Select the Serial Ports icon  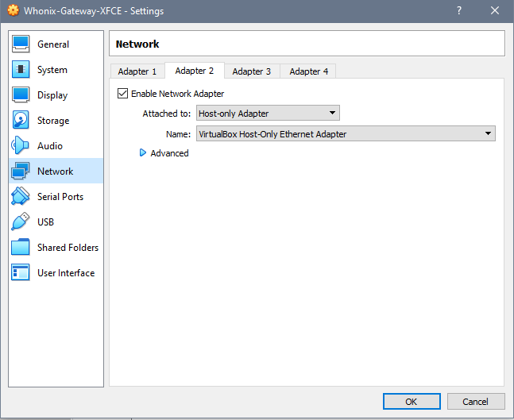click(21, 197)
